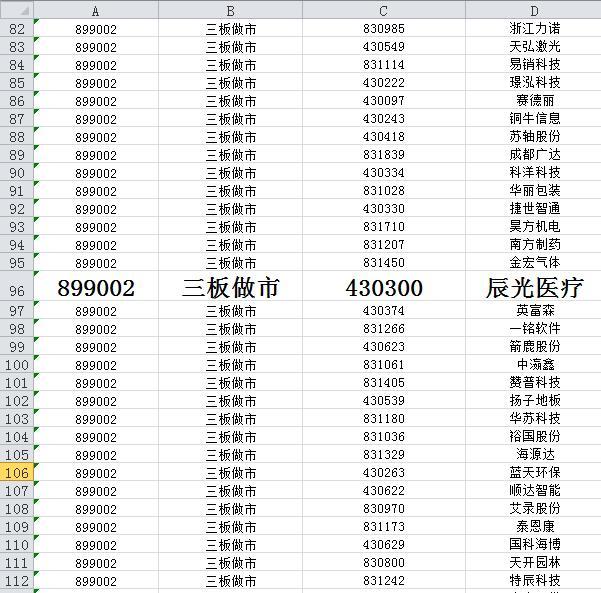Click cell with code 430263
The width and height of the screenshot is (601, 593).
coord(384,472)
